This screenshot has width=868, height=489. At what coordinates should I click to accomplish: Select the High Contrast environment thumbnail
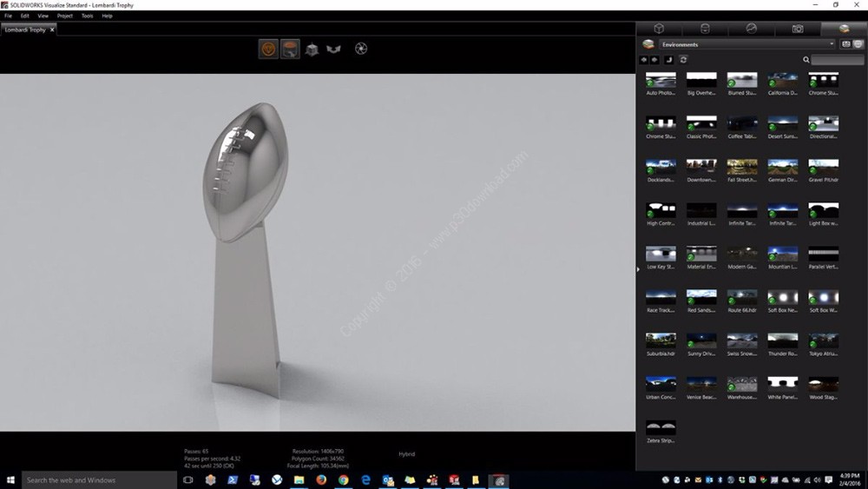661,210
